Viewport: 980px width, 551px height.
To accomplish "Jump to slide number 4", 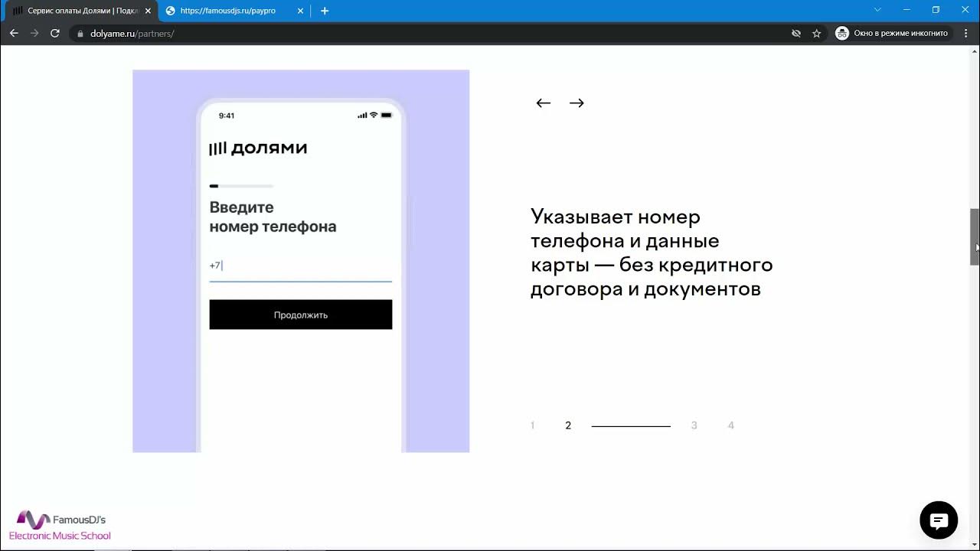I will (x=731, y=425).
